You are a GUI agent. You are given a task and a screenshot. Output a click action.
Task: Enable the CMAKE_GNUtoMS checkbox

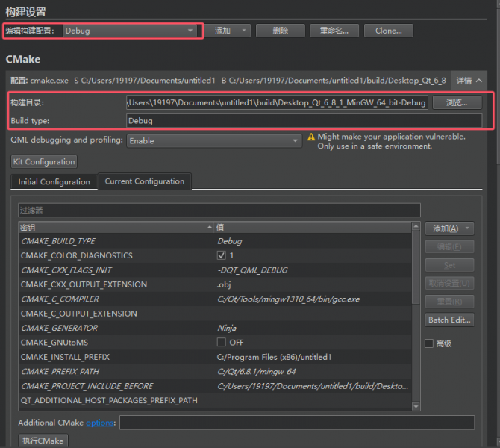221,343
